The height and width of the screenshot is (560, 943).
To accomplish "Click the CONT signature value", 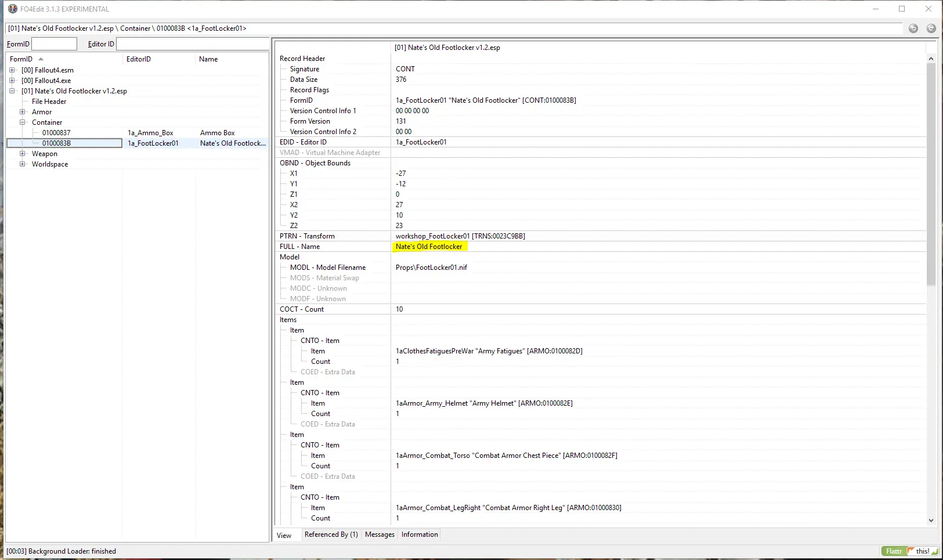I will tap(405, 69).
